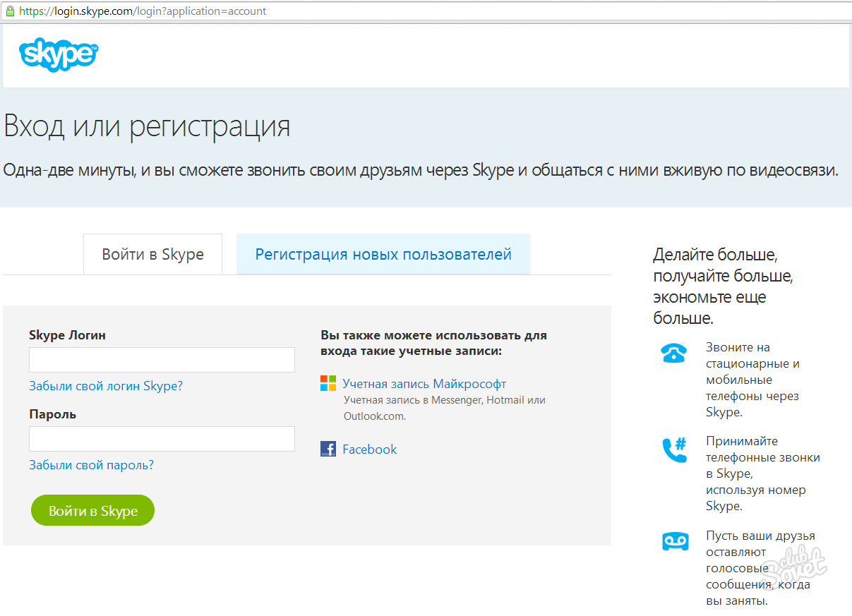852x616 pixels.
Task: Click the "Принимайте телефонные звонки в Skype" text
Action: tap(763, 473)
